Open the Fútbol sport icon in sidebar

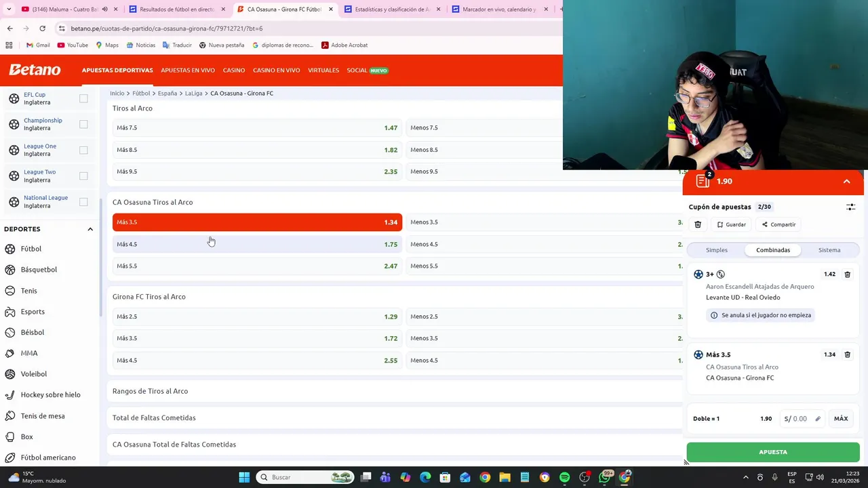(10, 249)
